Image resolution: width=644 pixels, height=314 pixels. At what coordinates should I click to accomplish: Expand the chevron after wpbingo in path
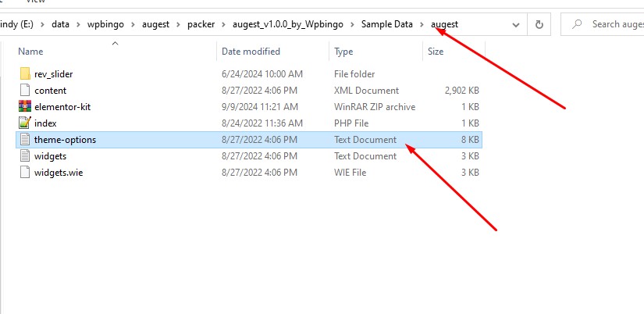pyautogui.click(x=134, y=24)
